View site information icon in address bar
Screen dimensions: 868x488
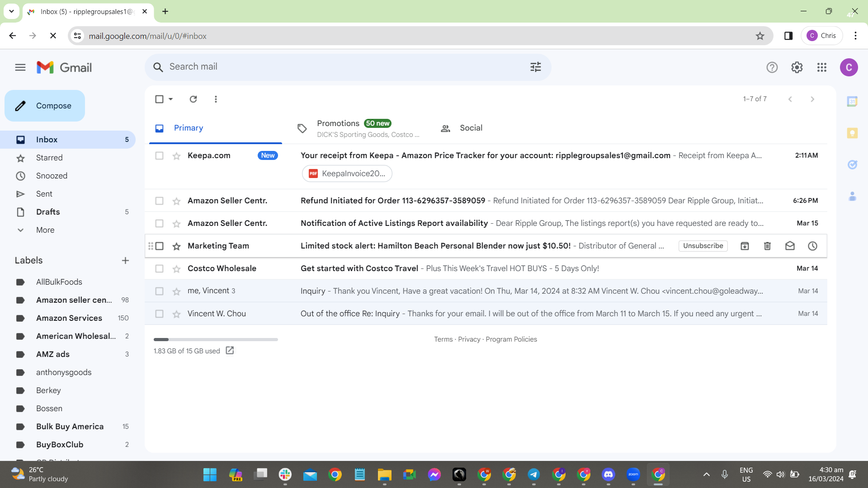[78, 36]
